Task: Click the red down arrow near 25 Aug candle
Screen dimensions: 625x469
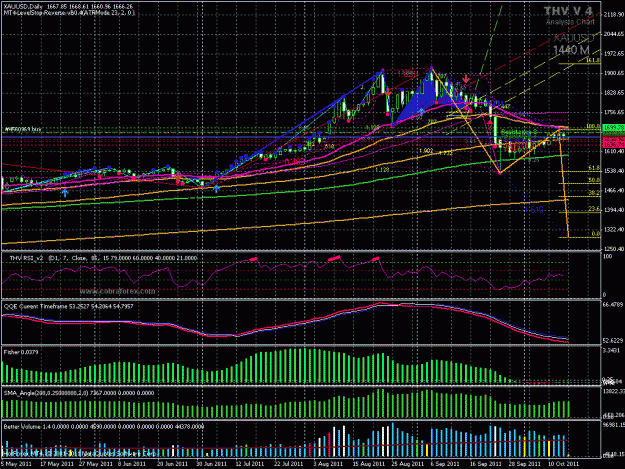Action: pyautogui.click(x=388, y=92)
